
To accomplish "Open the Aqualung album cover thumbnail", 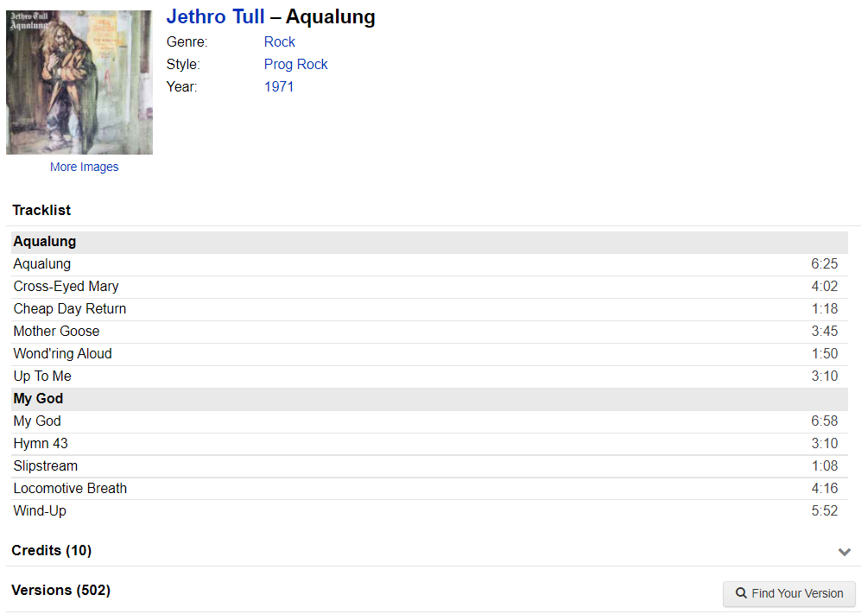I will tap(79, 82).
